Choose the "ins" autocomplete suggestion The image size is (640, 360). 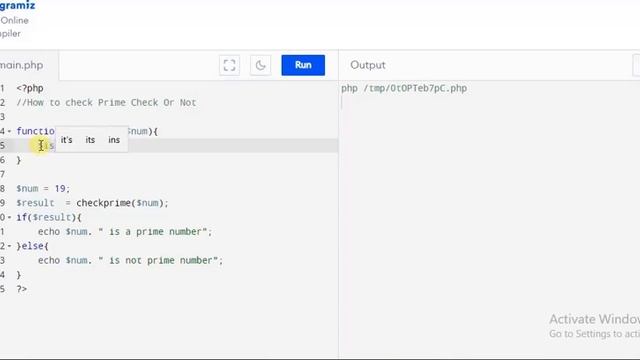click(x=114, y=140)
